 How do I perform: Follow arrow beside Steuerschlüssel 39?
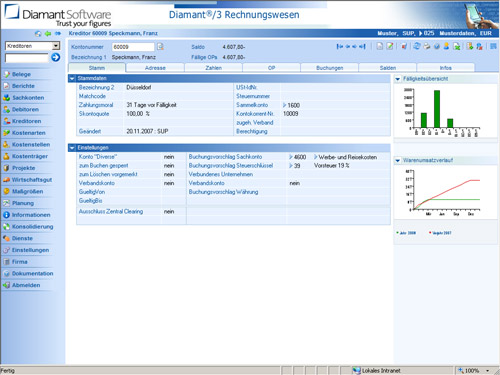point(291,165)
